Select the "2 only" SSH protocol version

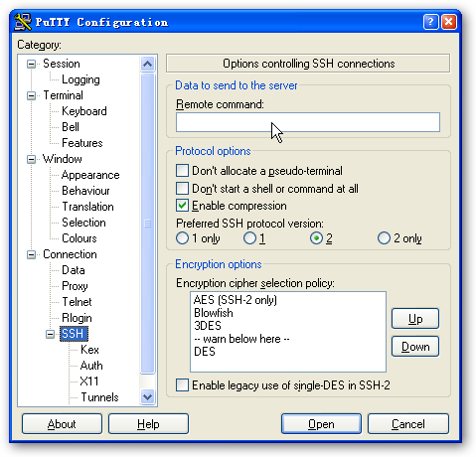click(x=384, y=238)
